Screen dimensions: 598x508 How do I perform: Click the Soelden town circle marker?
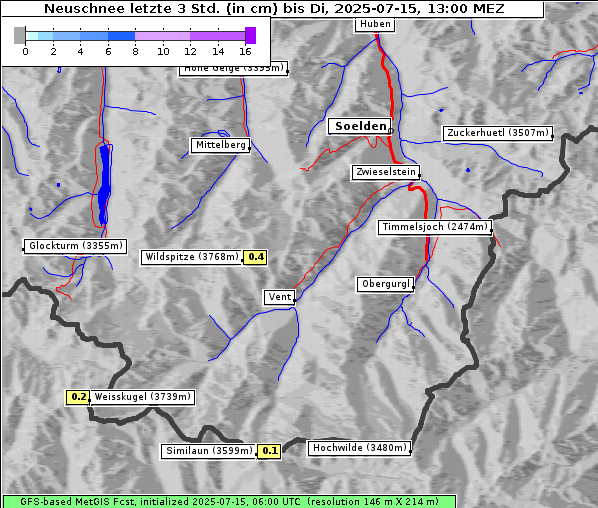(391, 131)
